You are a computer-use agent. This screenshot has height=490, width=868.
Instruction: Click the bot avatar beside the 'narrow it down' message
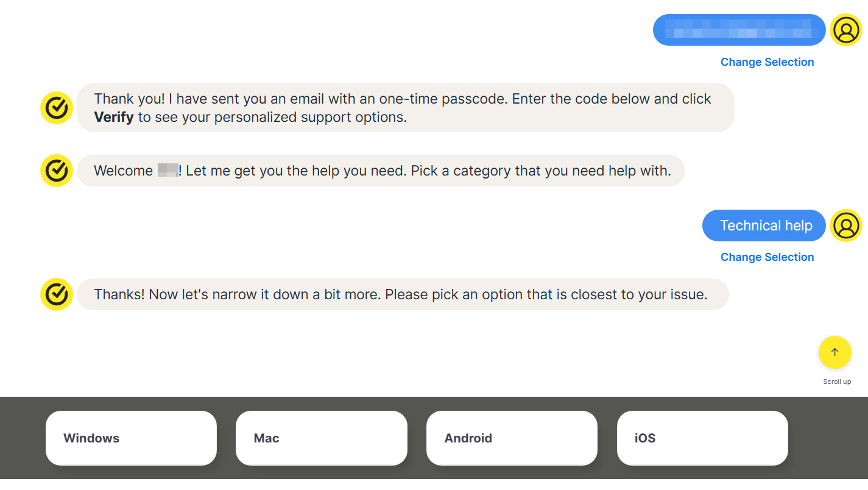coord(57,294)
